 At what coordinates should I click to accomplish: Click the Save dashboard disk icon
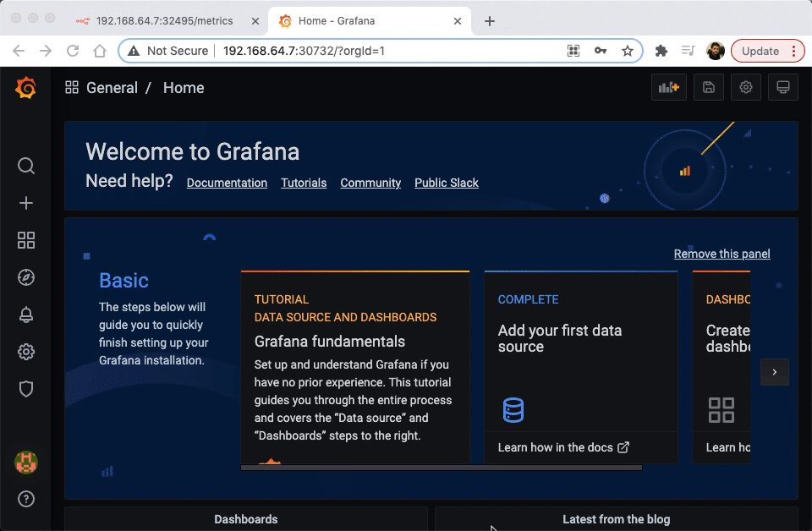click(709, 87)
